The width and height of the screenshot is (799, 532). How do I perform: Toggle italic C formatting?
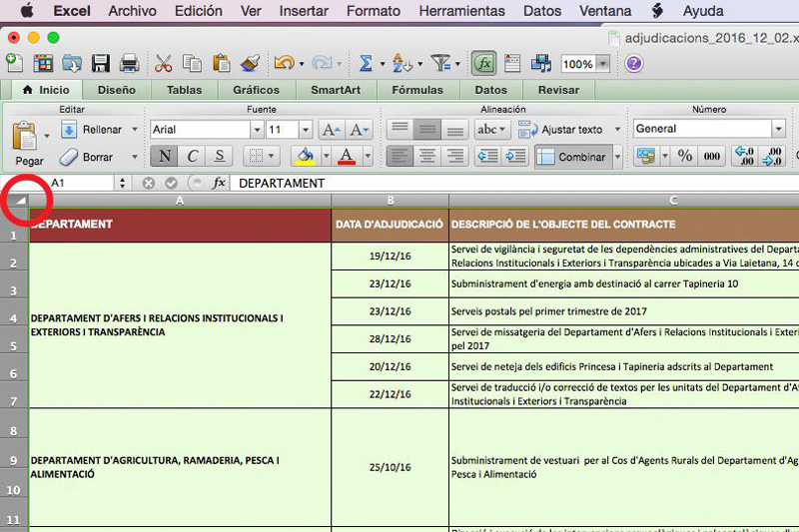192,156
